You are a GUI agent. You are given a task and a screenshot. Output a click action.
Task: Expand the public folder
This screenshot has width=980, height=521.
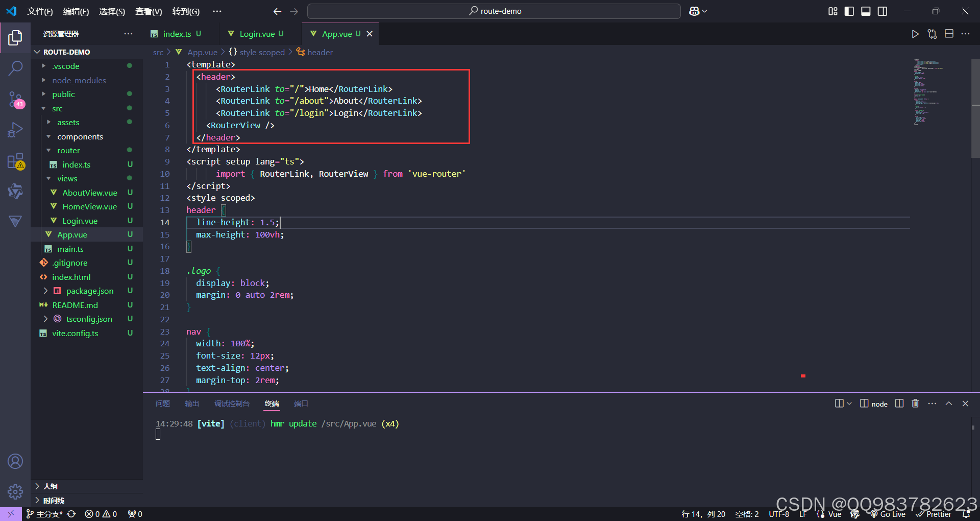click(44, 94)
